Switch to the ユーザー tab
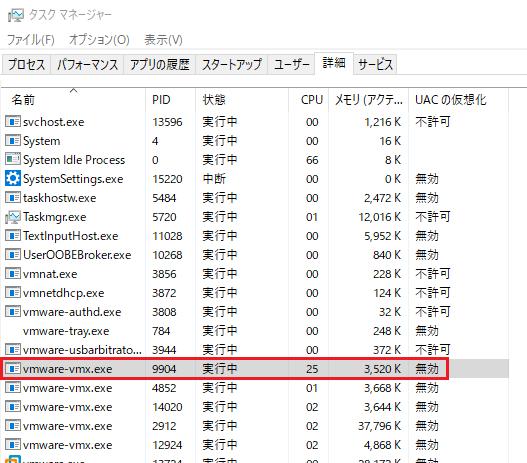Viewport: 527px width, 463px height. point(291,65)
